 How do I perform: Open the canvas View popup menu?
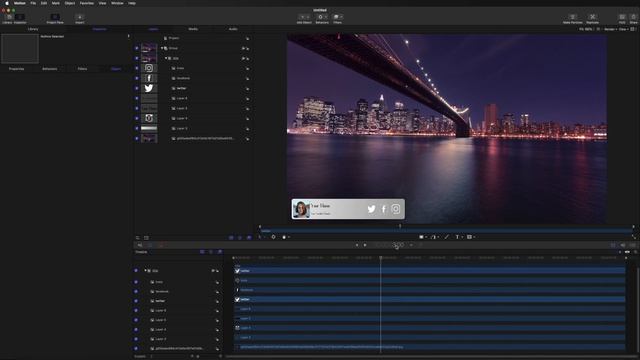623,29
